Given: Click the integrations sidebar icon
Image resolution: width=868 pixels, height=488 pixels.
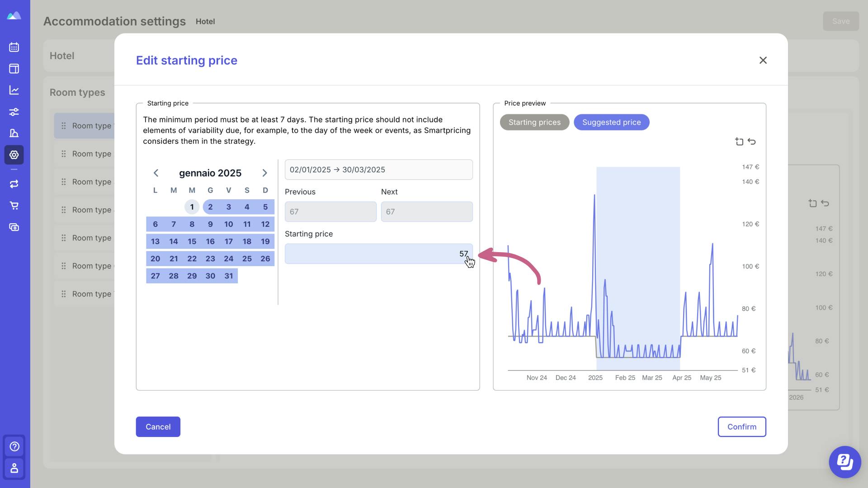Looking at the screenshot, I should (14, 184).
